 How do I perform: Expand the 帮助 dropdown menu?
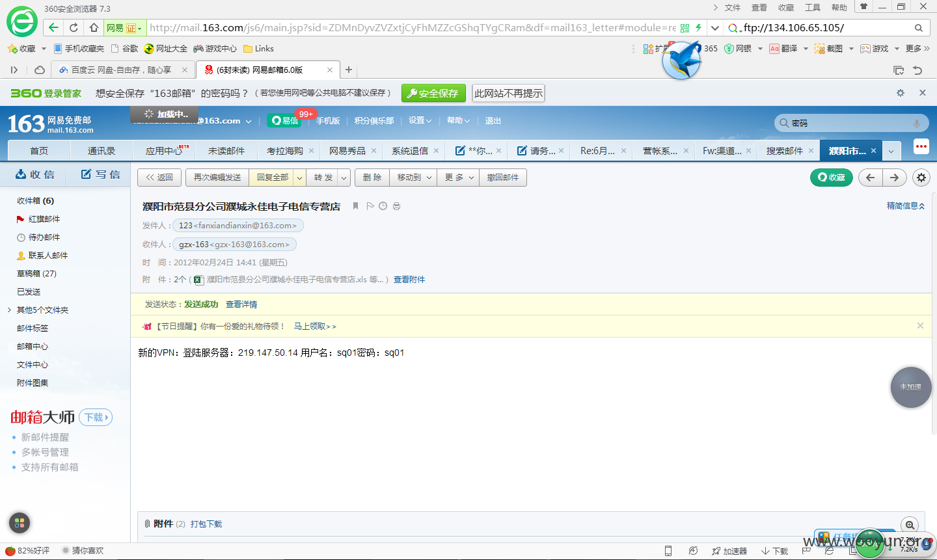pyautogui.click(x=458, y=121)
